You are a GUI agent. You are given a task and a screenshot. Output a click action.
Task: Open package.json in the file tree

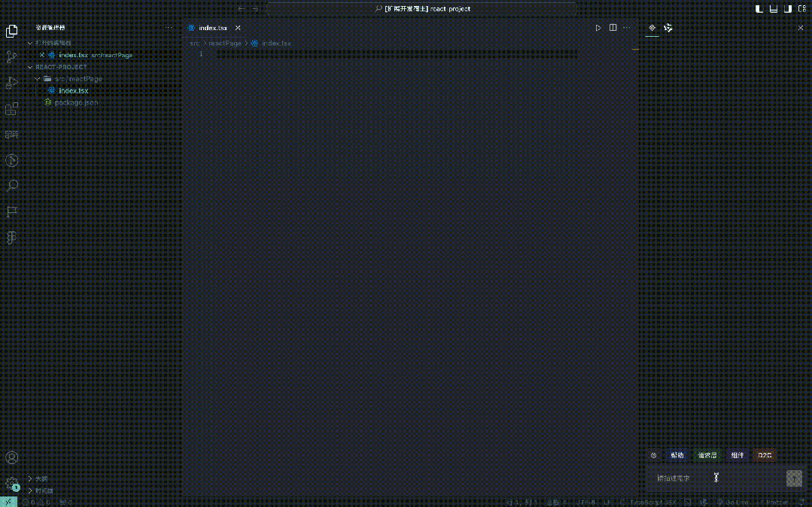pos(76,102)
